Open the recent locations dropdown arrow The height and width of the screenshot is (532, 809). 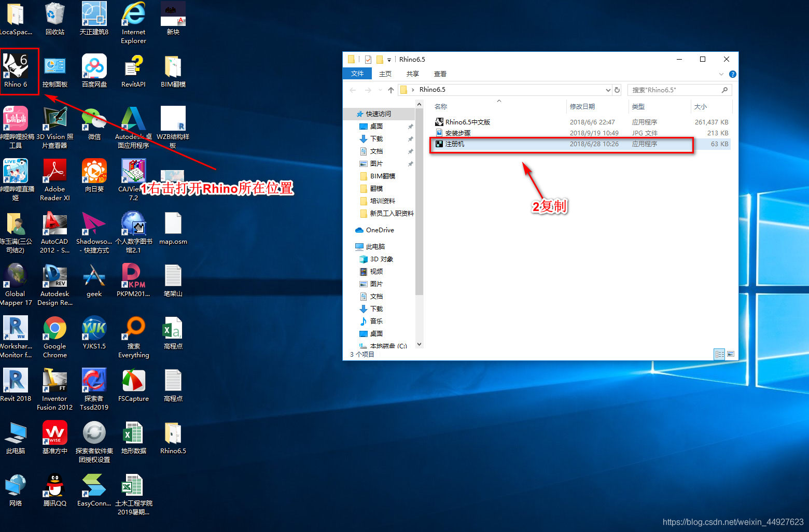pyautogui.click(x=380, y=90)
